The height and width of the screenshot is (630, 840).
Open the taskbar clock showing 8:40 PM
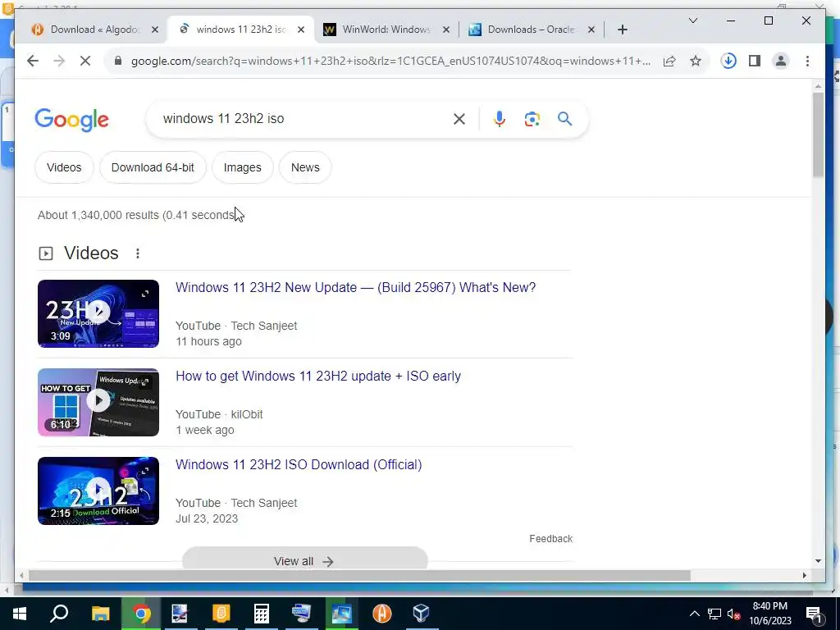(770, 614)
